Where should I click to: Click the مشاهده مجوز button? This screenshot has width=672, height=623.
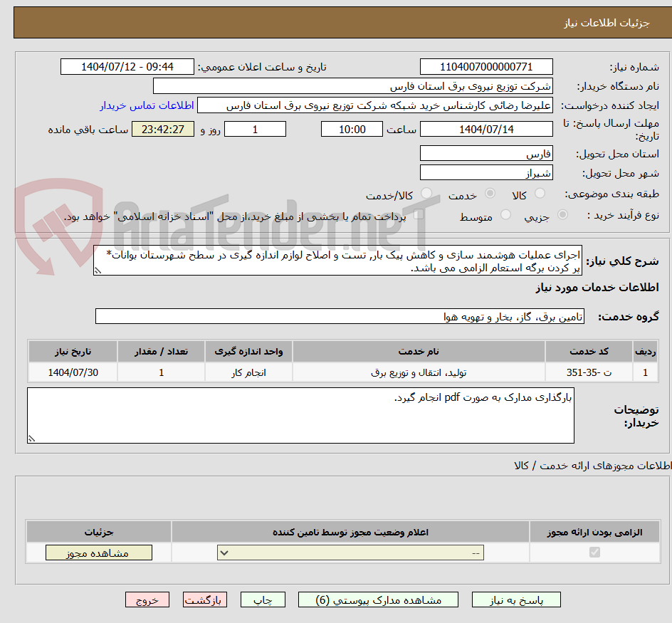click(98, 552)
